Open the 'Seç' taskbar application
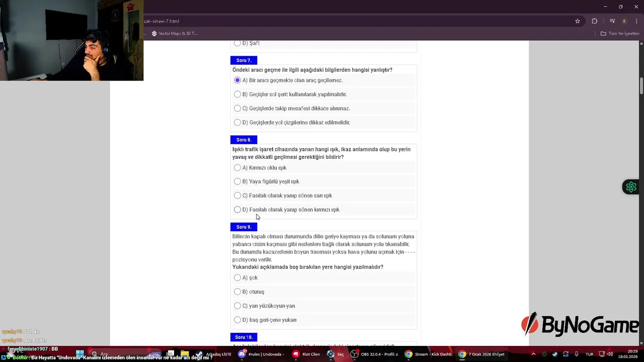This screenshot has height=362, width=644. pyautogui.click(x=335, y=354)
